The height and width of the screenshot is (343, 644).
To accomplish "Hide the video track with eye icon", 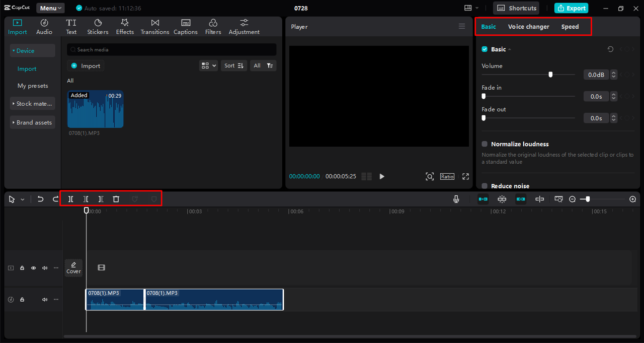I will (33, 268).
